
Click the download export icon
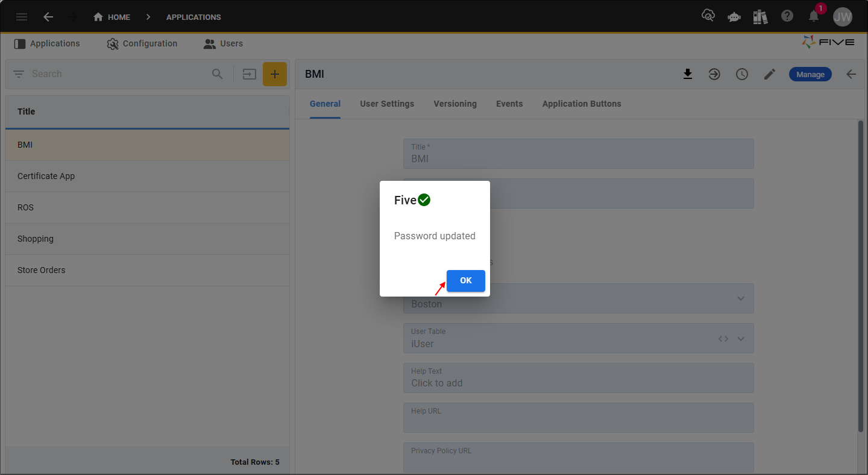(x=688, y=74)
